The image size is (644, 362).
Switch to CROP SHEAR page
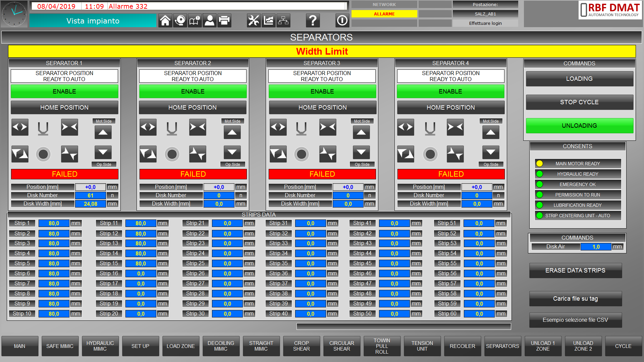coord(302,346)
